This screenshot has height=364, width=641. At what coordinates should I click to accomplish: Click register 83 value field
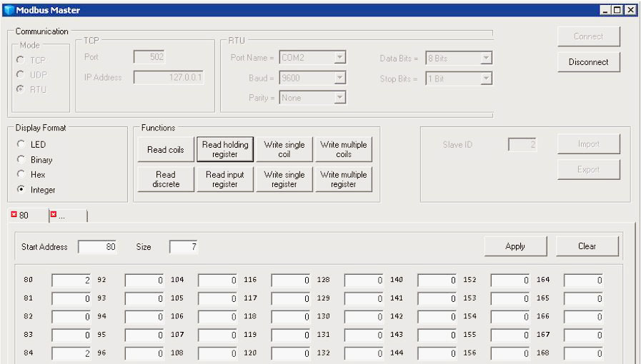[71, 335]
